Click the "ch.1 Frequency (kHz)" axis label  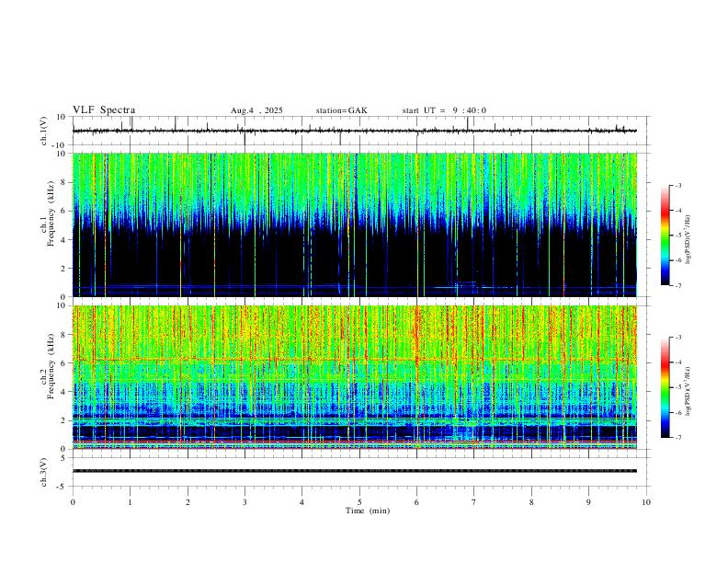48,213
